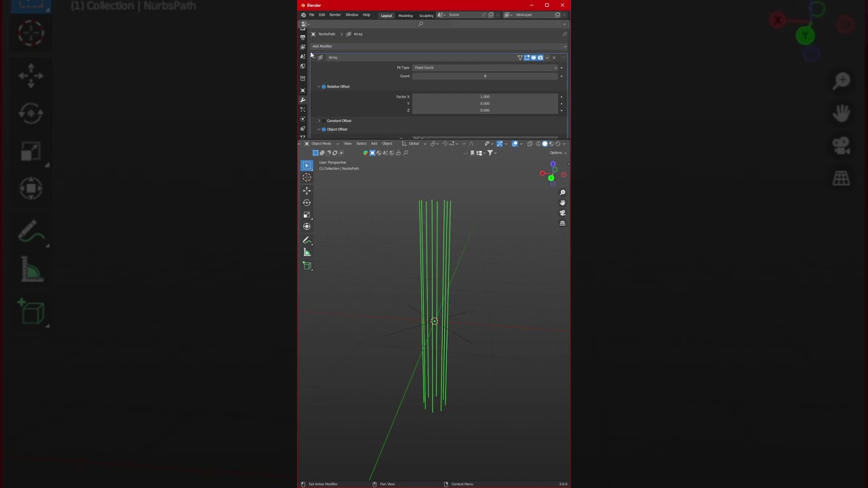Remove the Array modifier with X button
Screen dimensions: 868x488
pyautogui.click(x=554, y=58)
